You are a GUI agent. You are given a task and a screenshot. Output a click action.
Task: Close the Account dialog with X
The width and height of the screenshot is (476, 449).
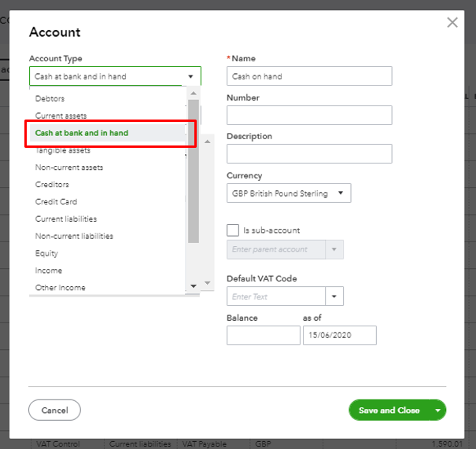pos(452,23)
